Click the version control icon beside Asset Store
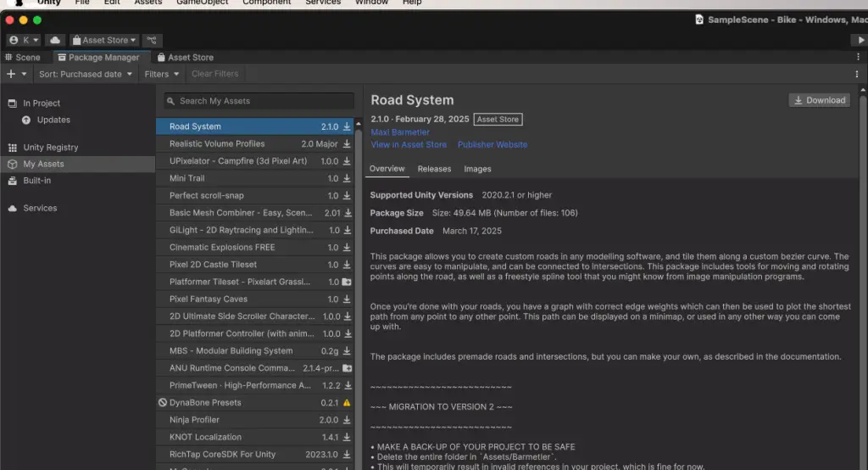This screenshot has height=470, width=868. coord(152,40)
